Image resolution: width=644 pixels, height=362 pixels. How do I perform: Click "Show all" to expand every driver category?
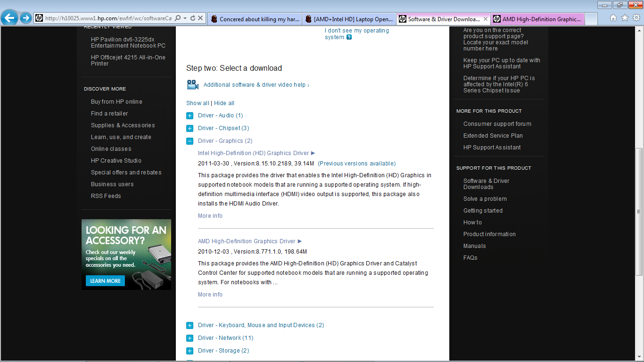pyautogui.click(x=198, y=103)
